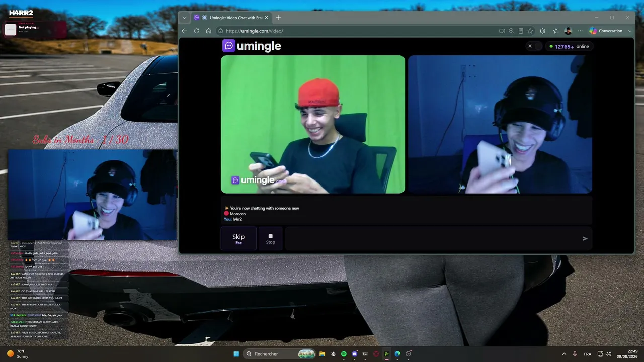The height and width of the screenshot is (362, 644).
Task: Close the Umingle browser tab
Action: point(266,18)
